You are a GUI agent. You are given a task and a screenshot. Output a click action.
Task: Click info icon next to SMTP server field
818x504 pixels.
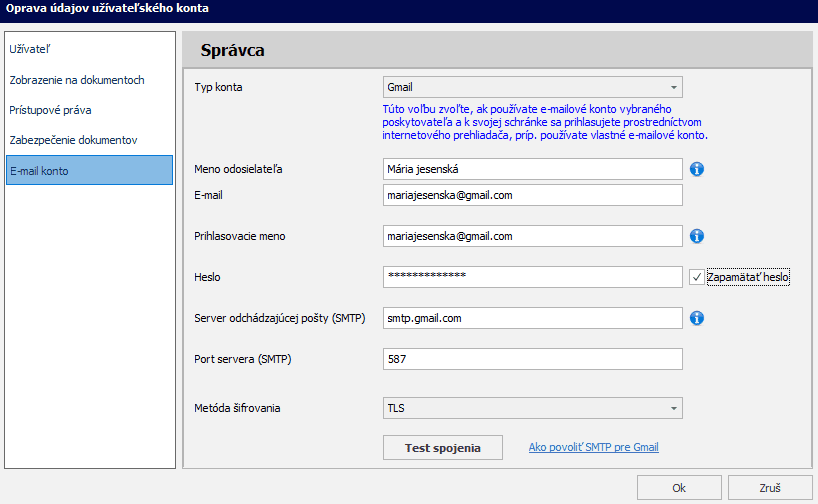pos(698,318)
